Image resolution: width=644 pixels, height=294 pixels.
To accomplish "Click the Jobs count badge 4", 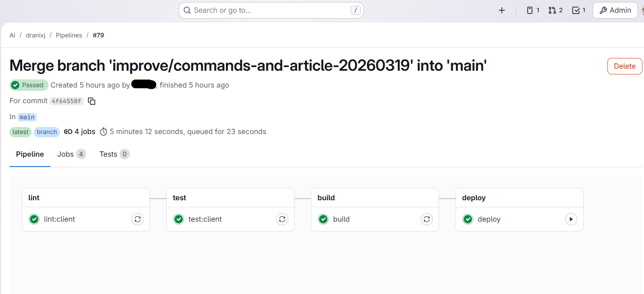I will [81, 154].
